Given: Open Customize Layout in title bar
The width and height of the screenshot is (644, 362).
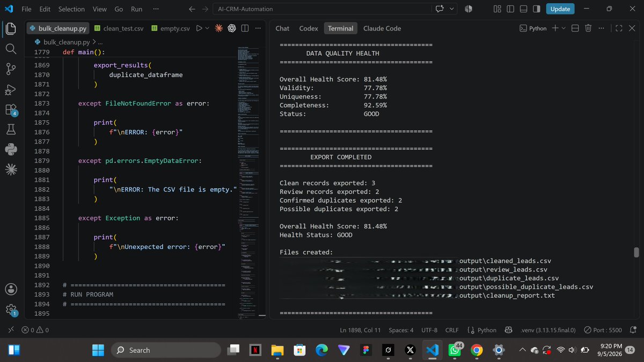Looking at the screenshot, I should point(497,9).
